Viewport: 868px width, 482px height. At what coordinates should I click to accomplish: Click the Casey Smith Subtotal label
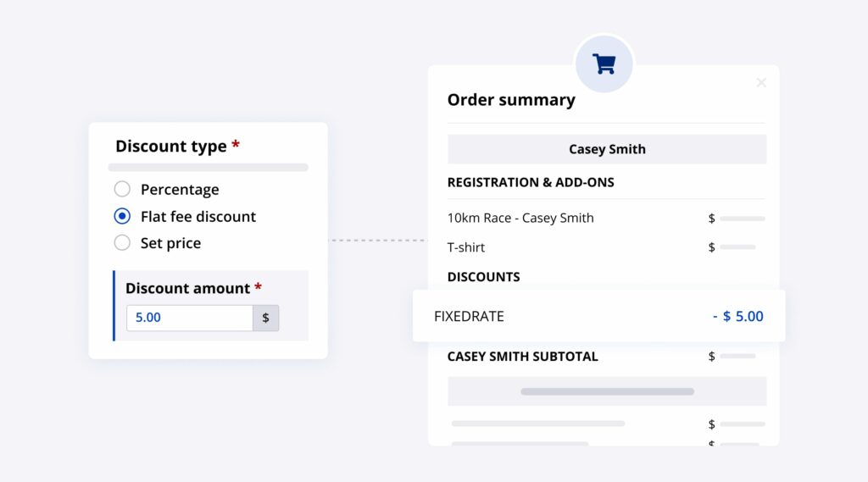(522, 357)
